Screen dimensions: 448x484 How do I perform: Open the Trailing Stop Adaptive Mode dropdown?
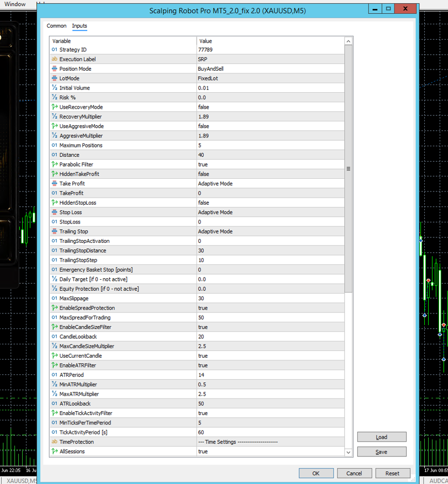[x=270, y=231]
